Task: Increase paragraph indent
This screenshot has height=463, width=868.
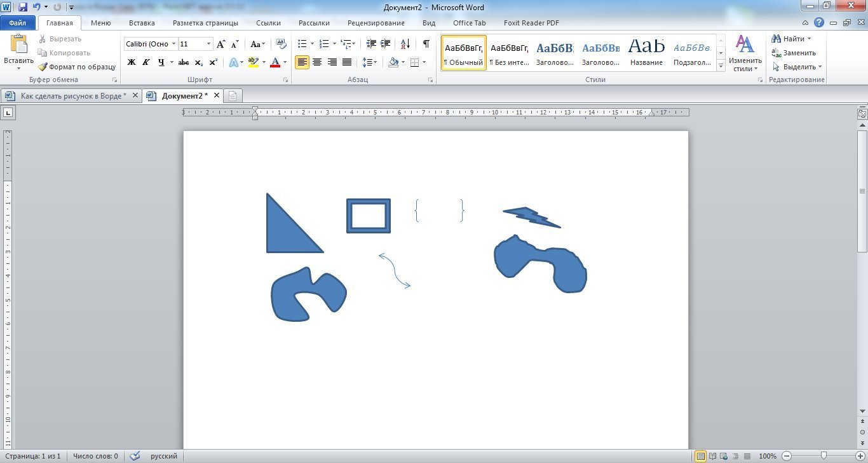Action: [386, 44]
